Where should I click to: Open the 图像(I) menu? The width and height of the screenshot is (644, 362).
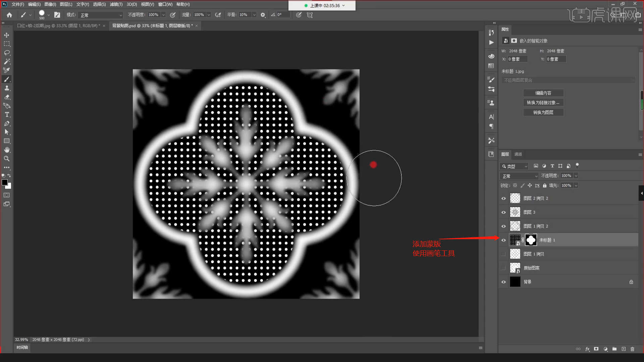(x=50, y=4)
